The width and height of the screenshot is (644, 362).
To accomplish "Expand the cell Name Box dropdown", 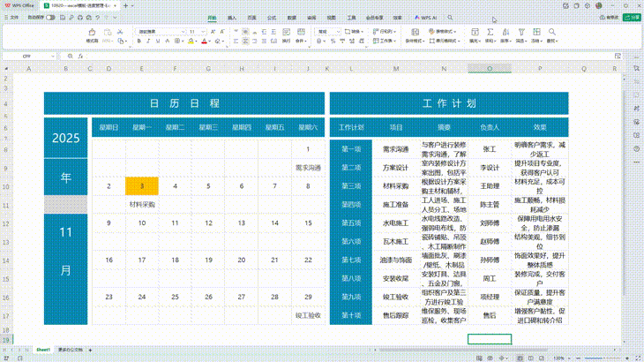I will 51,56.
